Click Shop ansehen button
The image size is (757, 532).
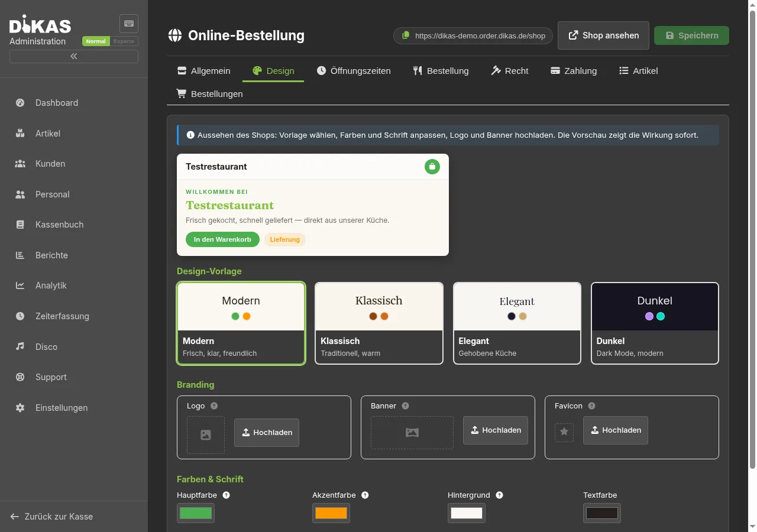point(603,35)
